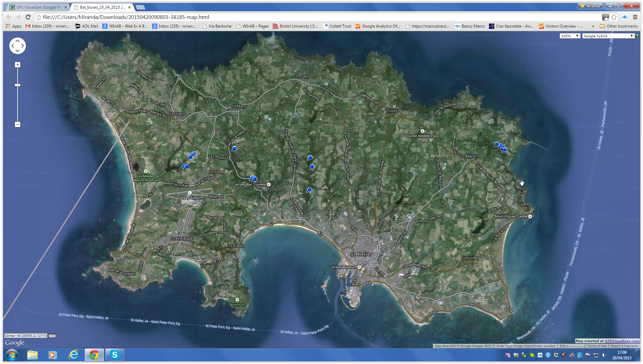Image resolution: width=643 pixels, height=364 pixels.
Task: Click the Les Mielles Nature Reserve marker
Action: click(145, 171)
